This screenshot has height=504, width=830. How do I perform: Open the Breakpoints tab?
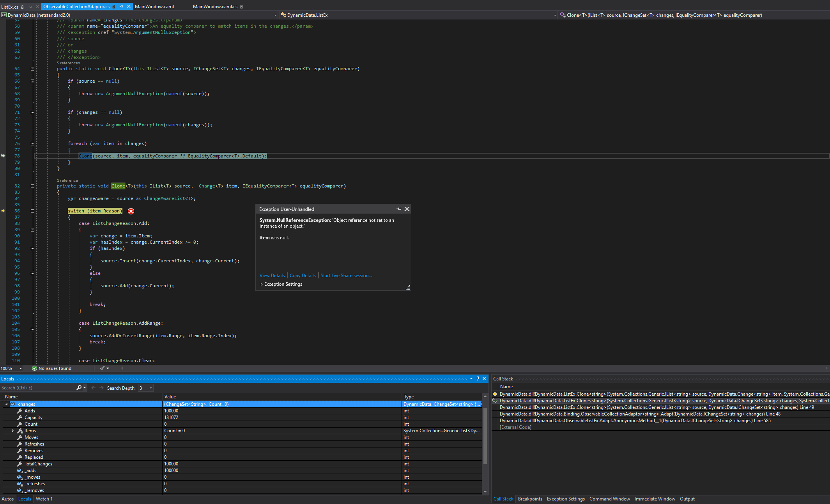point(530,499)
